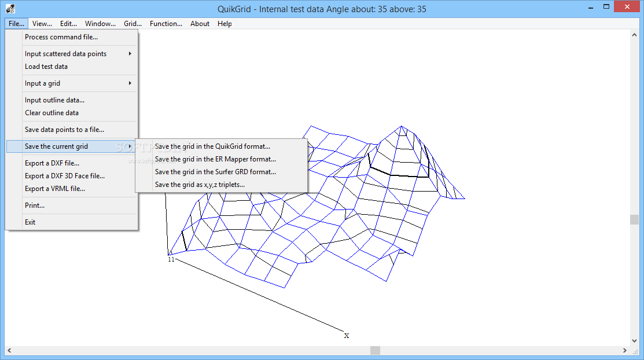Open the Grid... menu
This screenshot has height=360, width=644.
133,23
